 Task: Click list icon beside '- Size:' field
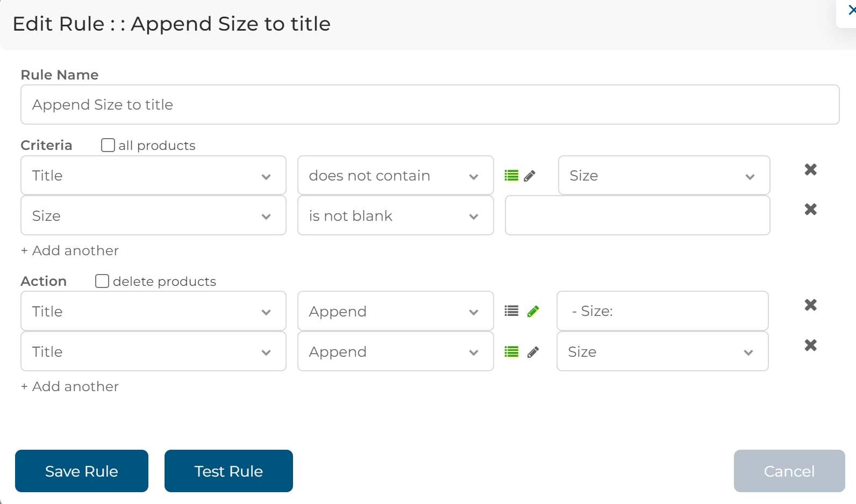tap(511, 311)
